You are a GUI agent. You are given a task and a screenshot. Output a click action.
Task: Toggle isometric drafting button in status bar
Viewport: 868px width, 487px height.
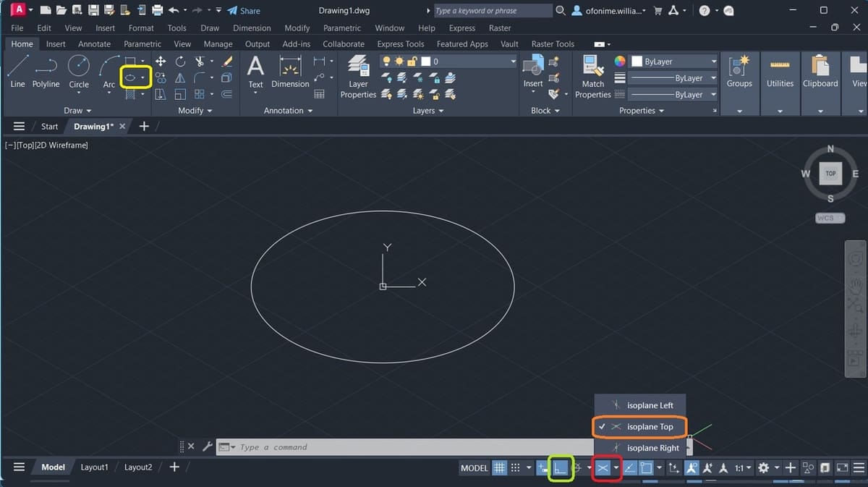[x=602, y=467]
